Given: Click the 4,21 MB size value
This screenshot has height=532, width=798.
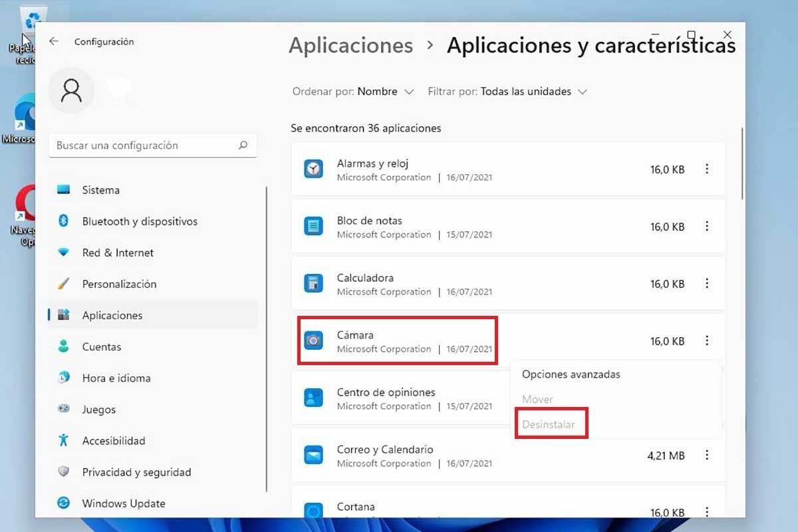Looking at the screenshot, I should tap(666, 456).
